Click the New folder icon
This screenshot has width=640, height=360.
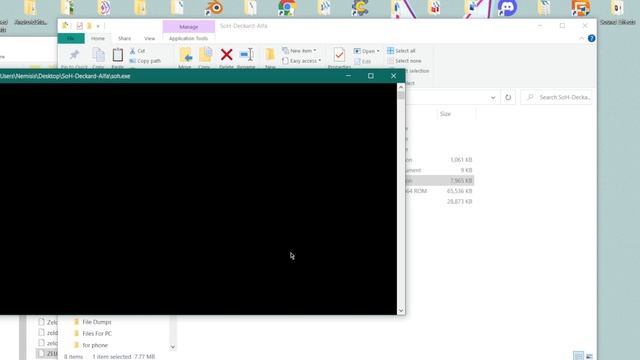click(270, 54)
